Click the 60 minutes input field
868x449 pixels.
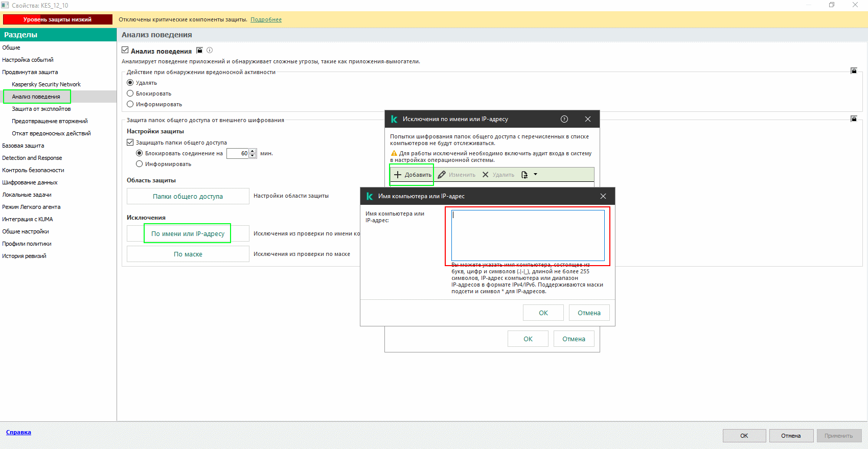coord(238,153)
